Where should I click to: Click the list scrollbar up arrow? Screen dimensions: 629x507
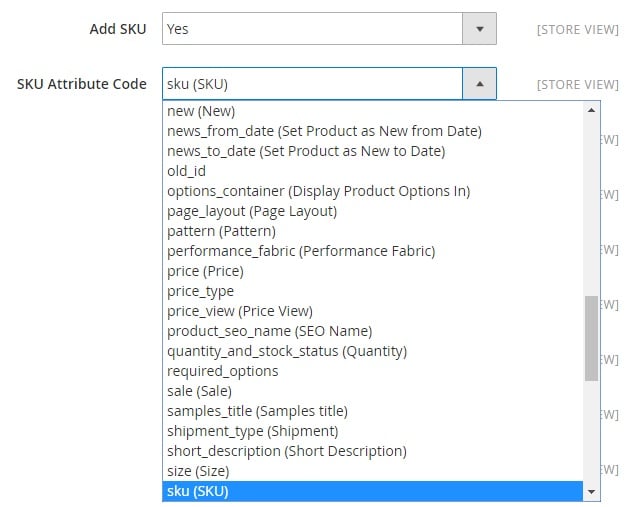pyautogui.click(x=591, y=110)
